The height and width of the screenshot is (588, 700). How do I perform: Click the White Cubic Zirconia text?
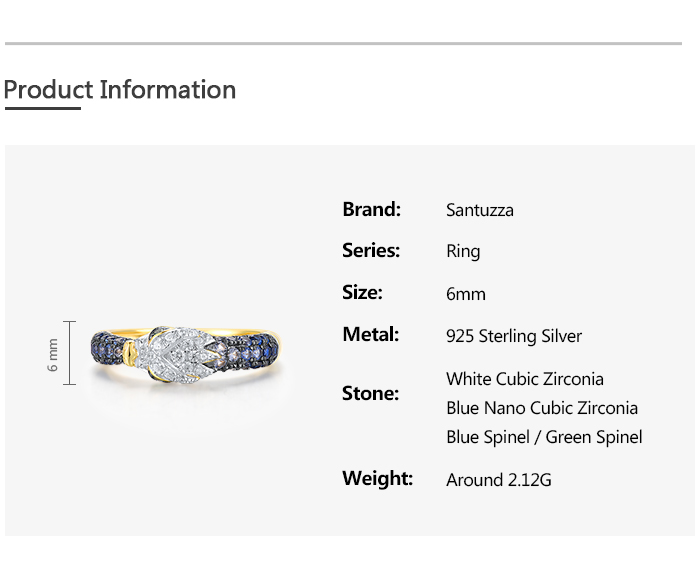point(525,379)
